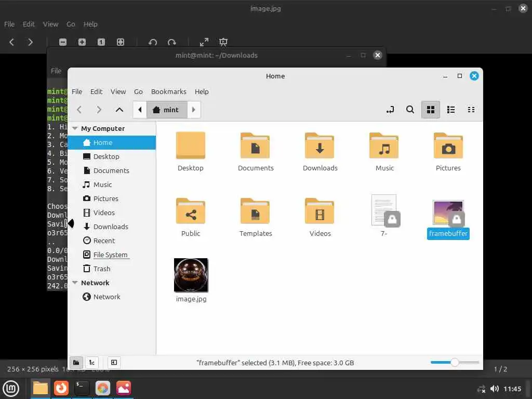This screenshot has height=399, width=532.
Task: Hide the sidebar with status bar button
Action: (114, 362)
